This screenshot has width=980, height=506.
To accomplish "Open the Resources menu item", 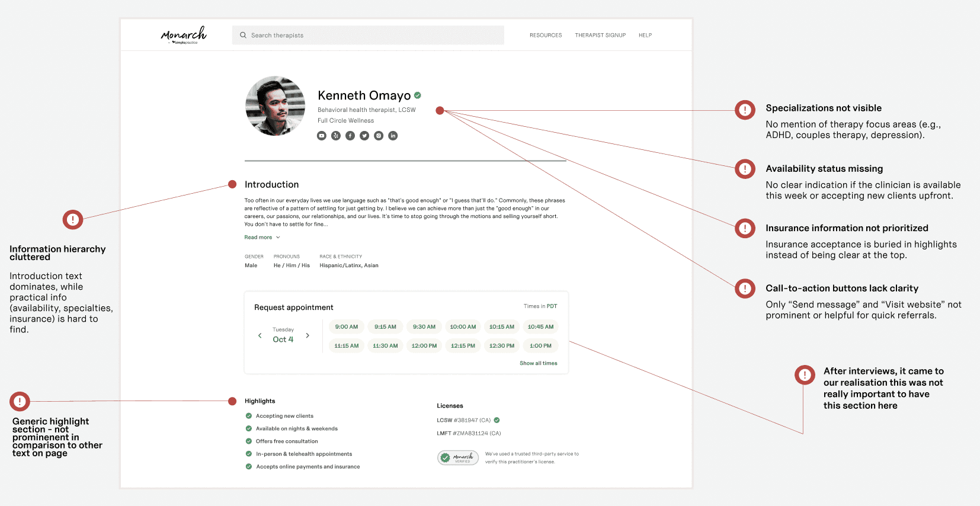I will [x=546, y=35].
